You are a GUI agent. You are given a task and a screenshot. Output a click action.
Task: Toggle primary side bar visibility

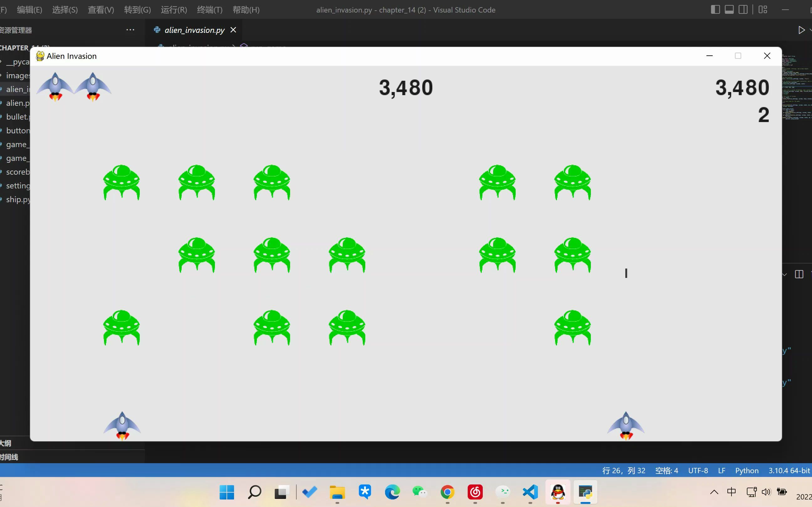pos(715,9)
